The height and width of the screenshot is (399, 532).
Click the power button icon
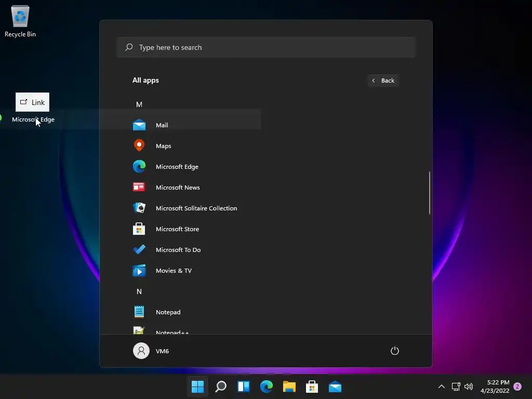point(395,351)
